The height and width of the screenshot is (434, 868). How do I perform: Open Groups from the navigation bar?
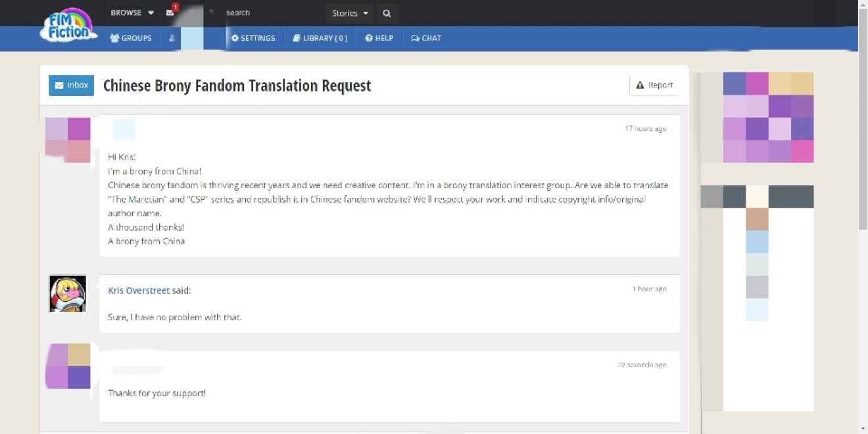131,38
